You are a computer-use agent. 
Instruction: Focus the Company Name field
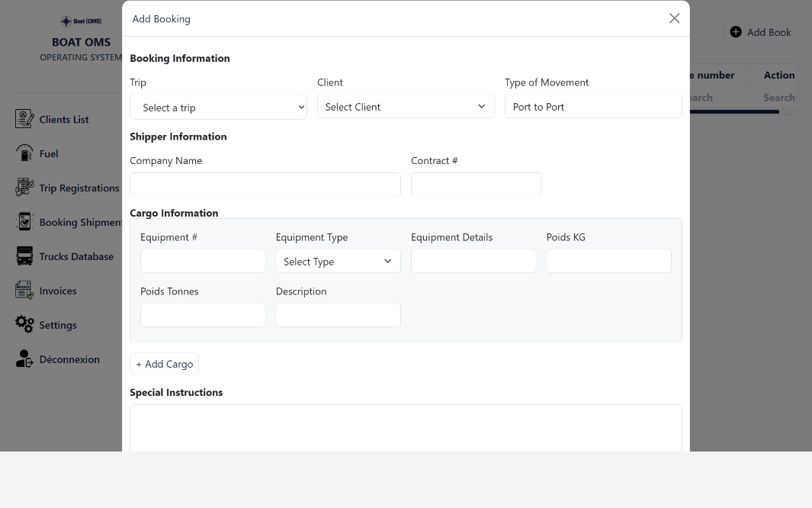pos(265,185)
